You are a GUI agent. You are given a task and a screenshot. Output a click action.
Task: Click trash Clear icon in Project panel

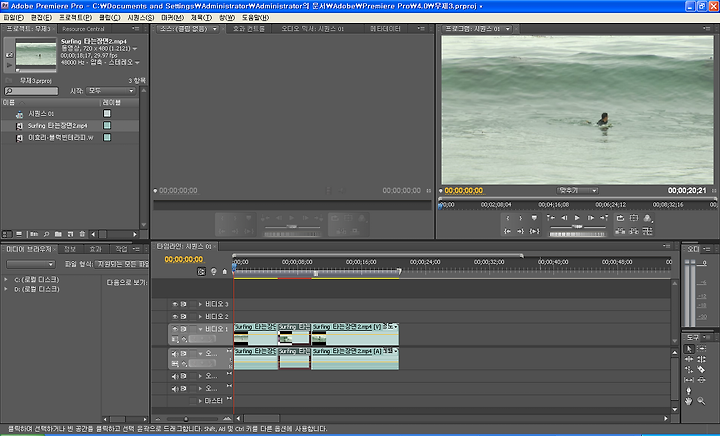pyautogui.click(x=82, y=234)
